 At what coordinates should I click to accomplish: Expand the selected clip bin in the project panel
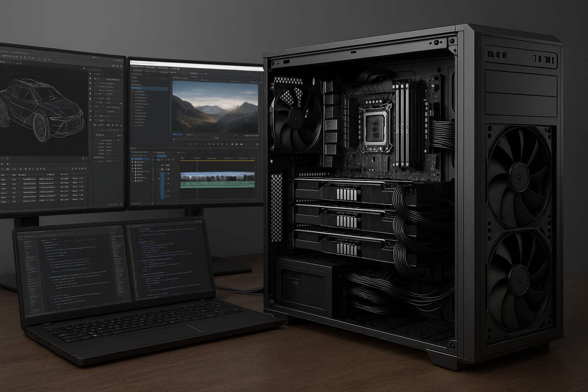click(132, 88)
